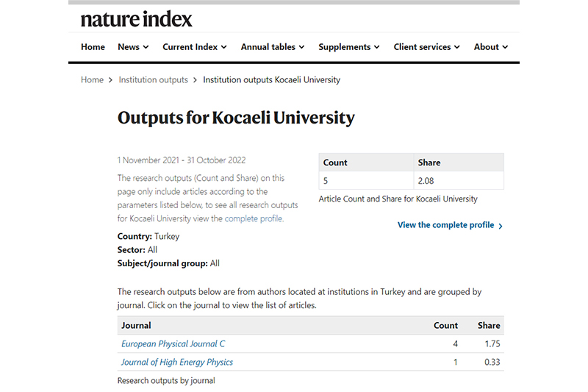Expand the Supplements menu
The height and width of the screenshot is (392, 588).
tap(349, 47)
